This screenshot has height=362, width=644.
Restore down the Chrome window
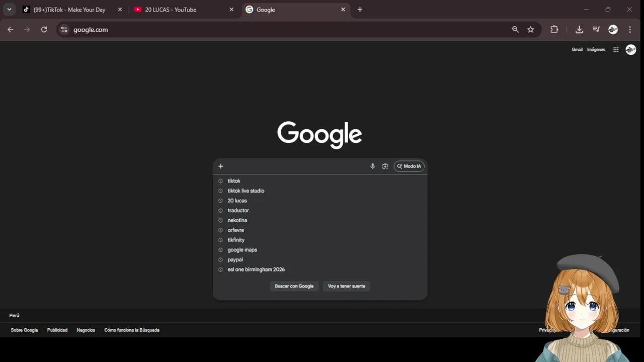tap(608, 10)
